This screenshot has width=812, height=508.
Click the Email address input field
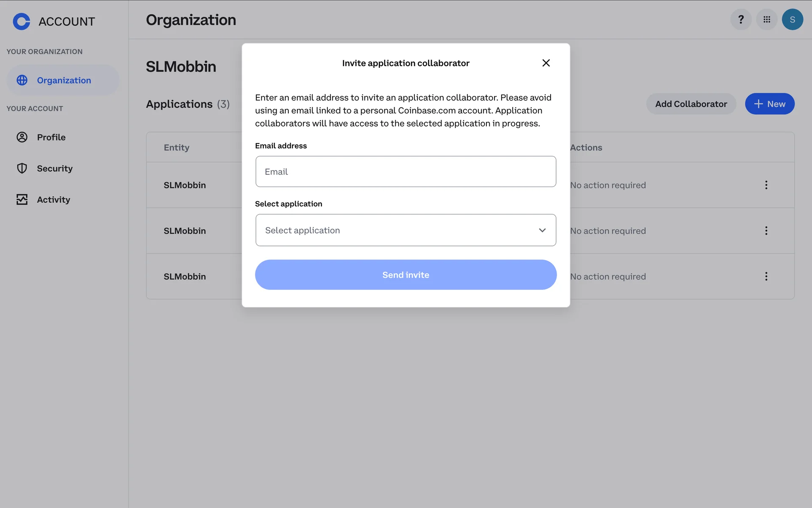406,171
